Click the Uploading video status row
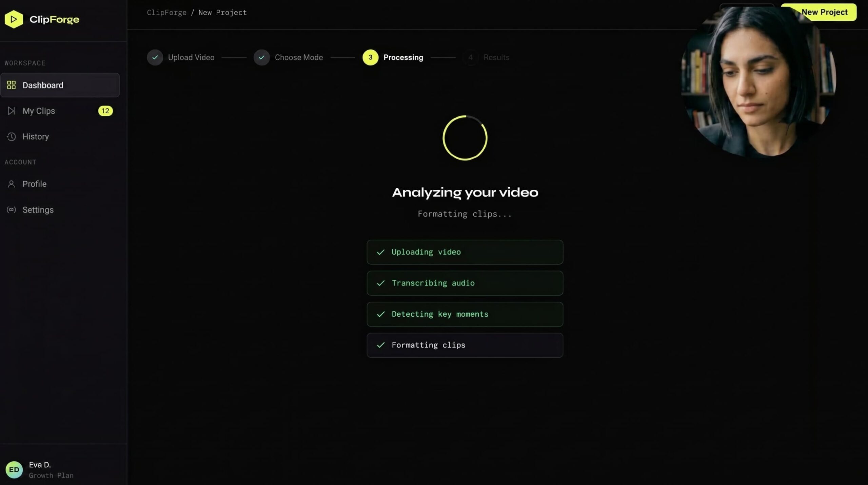Screen dimensions: 868x485 (465, 252)
